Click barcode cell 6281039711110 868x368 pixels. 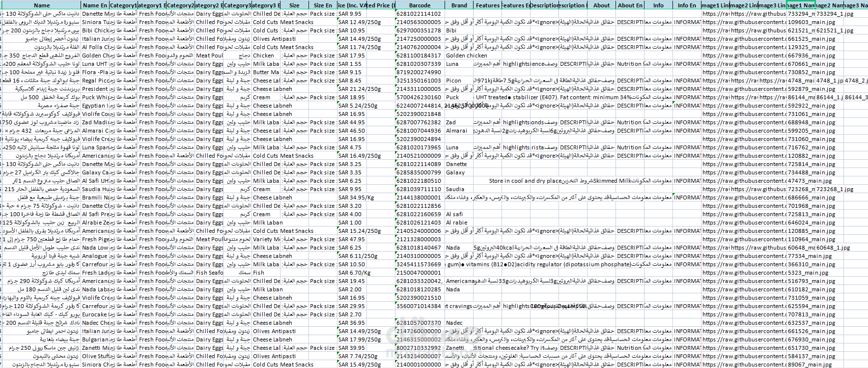click(x=420, y=189)
